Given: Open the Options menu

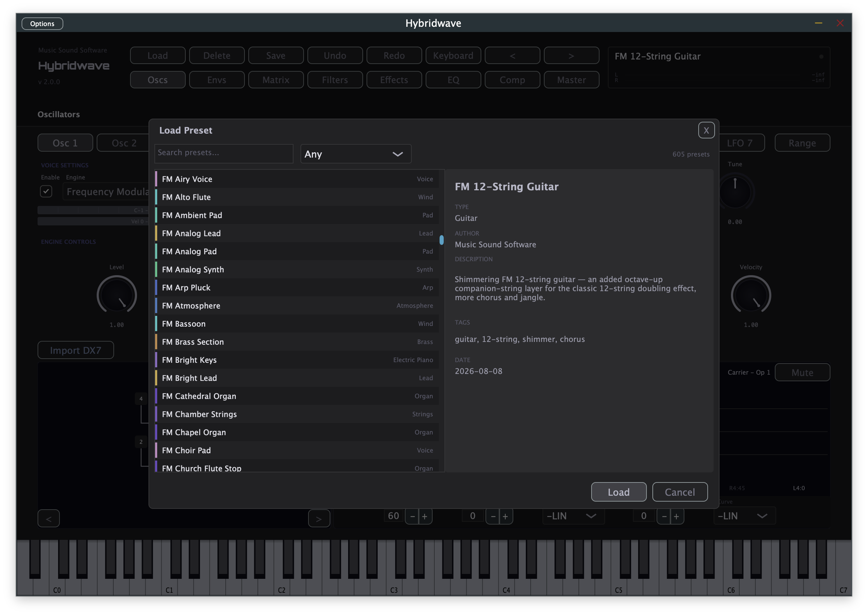Looking at the screenshot, I should (42, 23).
